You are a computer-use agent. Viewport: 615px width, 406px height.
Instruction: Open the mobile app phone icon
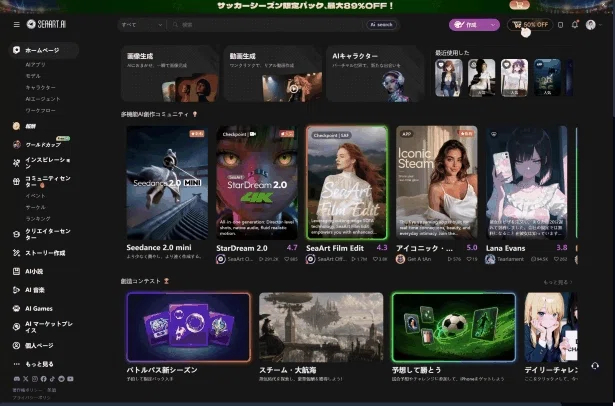click(560, 25)
